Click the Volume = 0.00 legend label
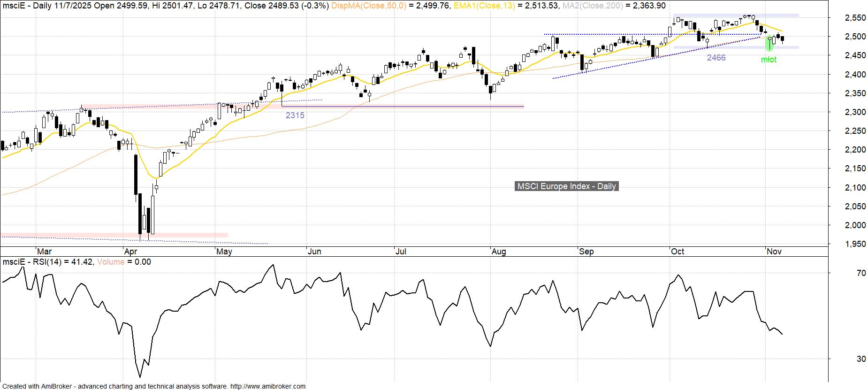868x390 pixels. pyautogui.click(x=124, y=262)
